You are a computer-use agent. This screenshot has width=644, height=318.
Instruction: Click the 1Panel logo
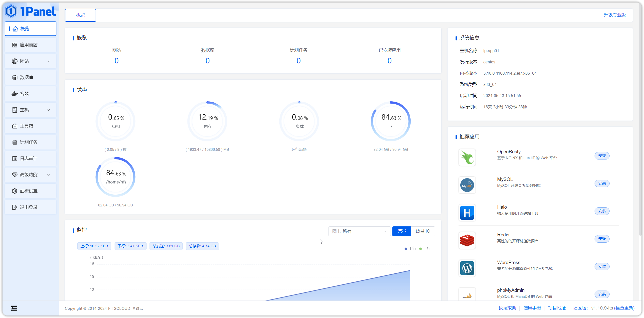pyautogui.click(x=30, y=11)
